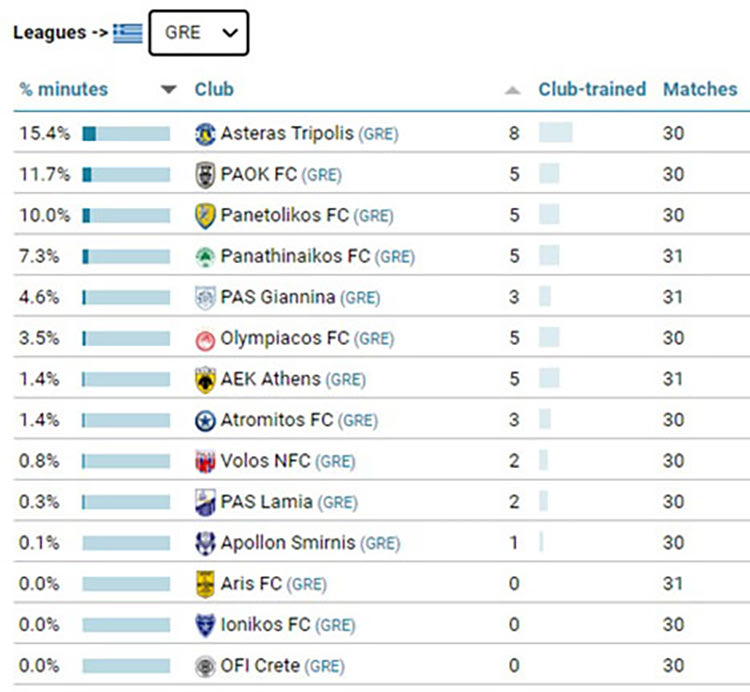Click the Volos NFC crest icon
Screen dimensions: 750x692
(x=205, y=461)
